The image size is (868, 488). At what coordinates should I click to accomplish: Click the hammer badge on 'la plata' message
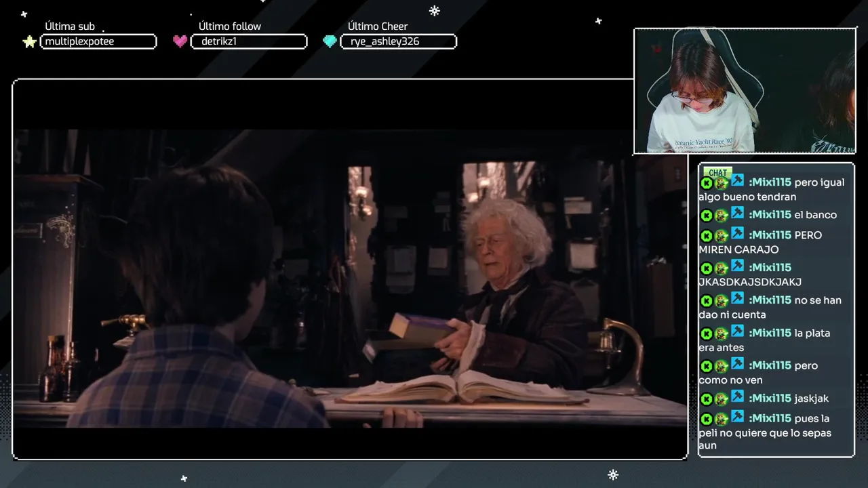737,331
